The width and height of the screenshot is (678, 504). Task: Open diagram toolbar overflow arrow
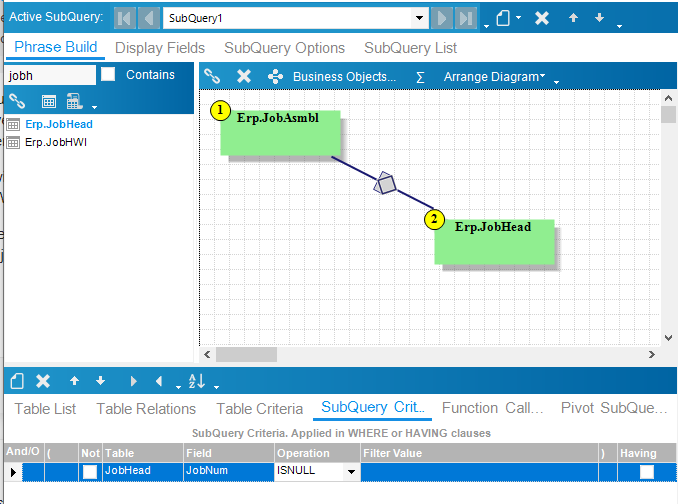pos(556,82)
